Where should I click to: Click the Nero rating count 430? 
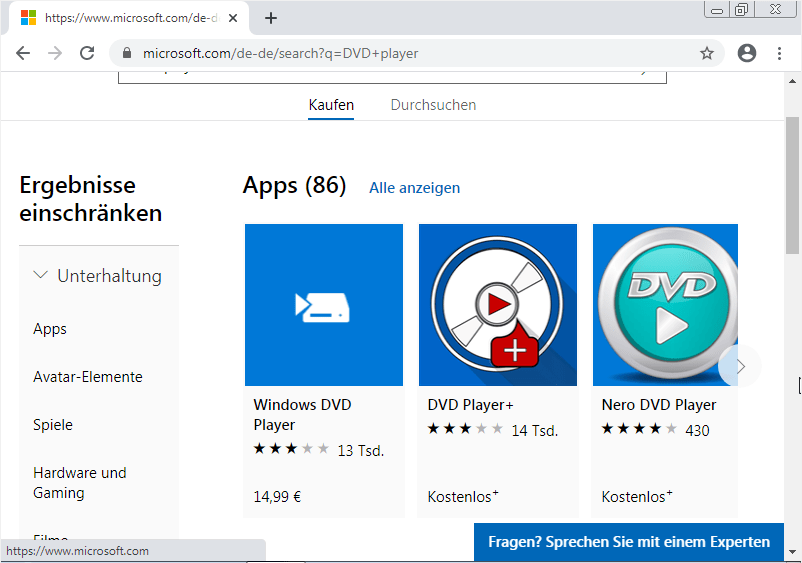click(697, 431)
